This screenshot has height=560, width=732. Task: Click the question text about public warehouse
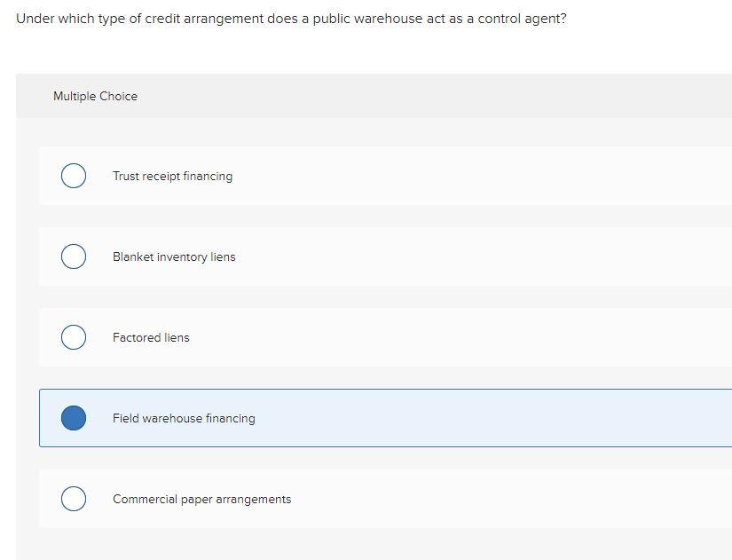(x=292, y=18)
